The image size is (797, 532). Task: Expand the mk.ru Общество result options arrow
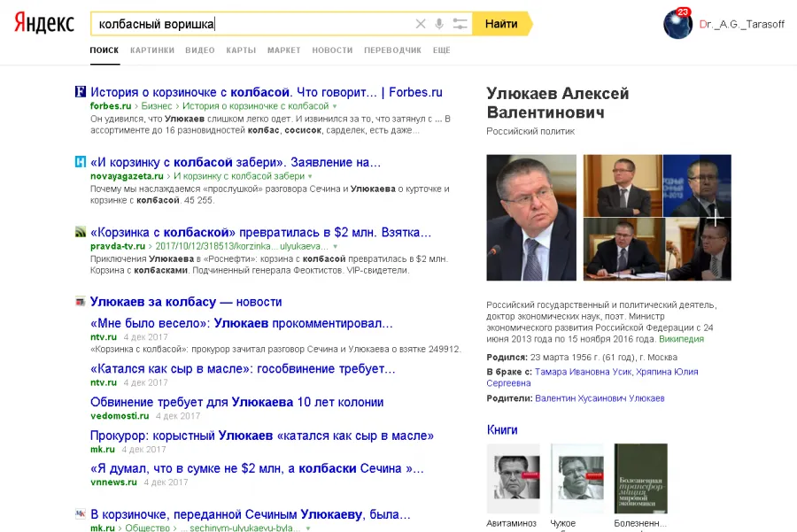[307, 528]
